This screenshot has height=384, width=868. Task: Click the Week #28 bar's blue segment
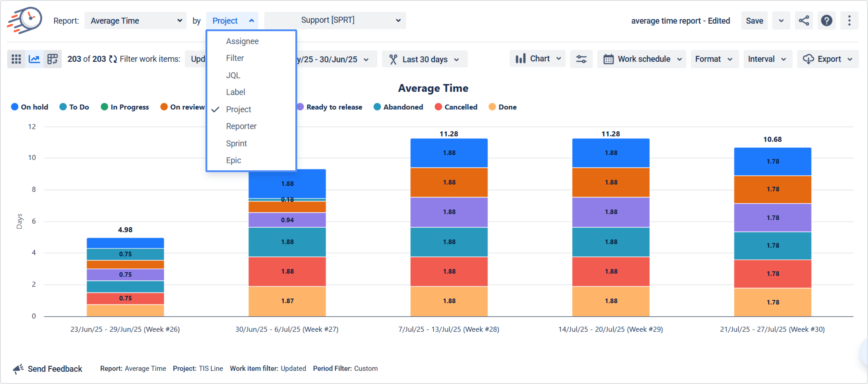point(449,153)
